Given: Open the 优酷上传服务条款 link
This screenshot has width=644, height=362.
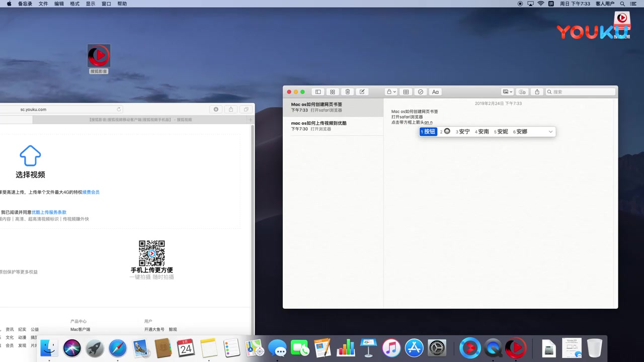Looking at the screenshot, I should point(49,212).
